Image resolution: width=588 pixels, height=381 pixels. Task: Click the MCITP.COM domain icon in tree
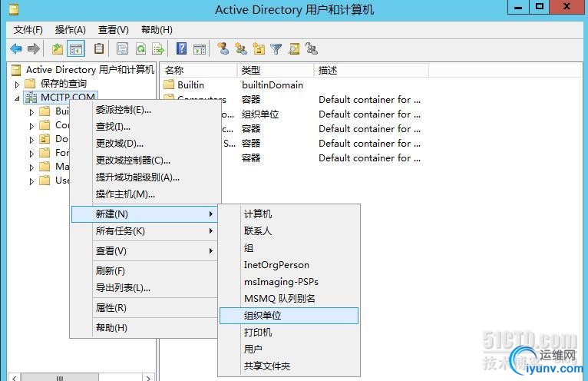(31, 98)
